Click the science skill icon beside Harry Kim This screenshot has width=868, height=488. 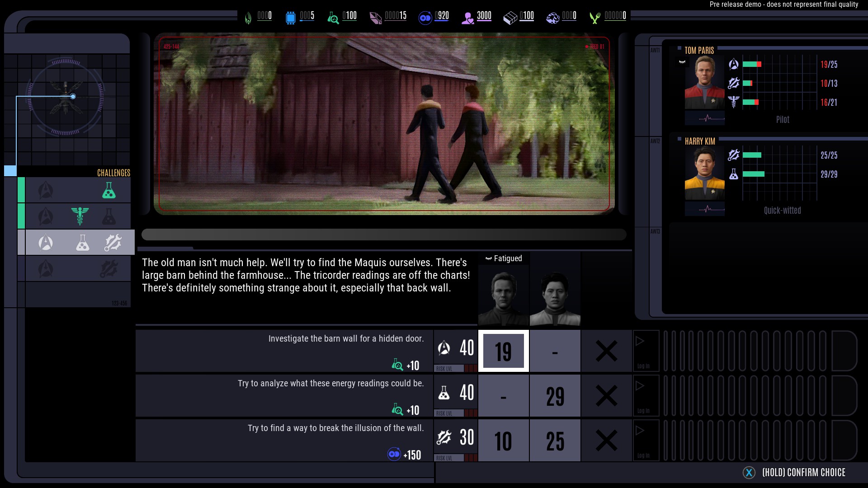click(733, 174)
